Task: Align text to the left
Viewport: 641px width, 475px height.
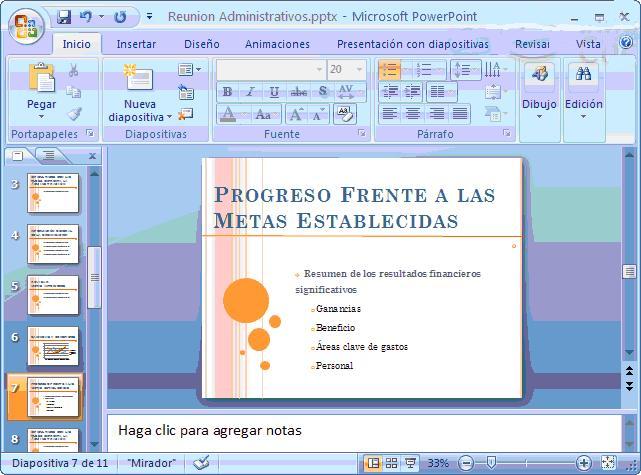Action: pos(390,114)
